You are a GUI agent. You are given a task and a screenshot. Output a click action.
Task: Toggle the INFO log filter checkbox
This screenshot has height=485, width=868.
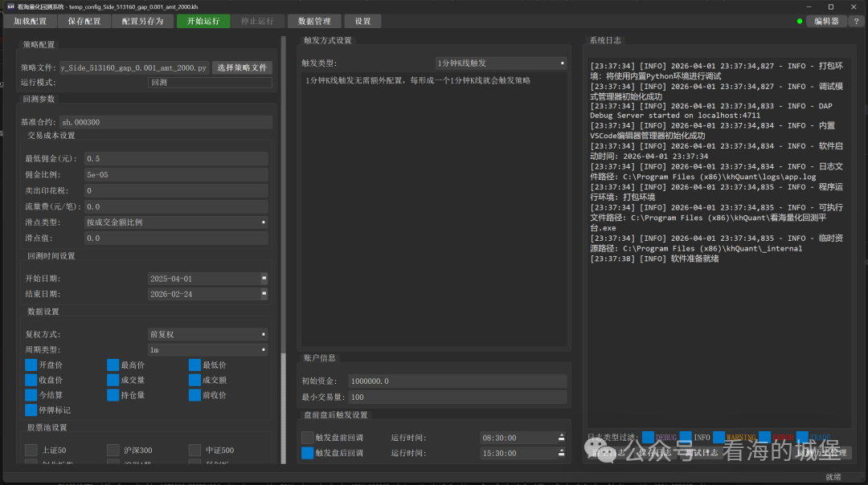point(686,438)
